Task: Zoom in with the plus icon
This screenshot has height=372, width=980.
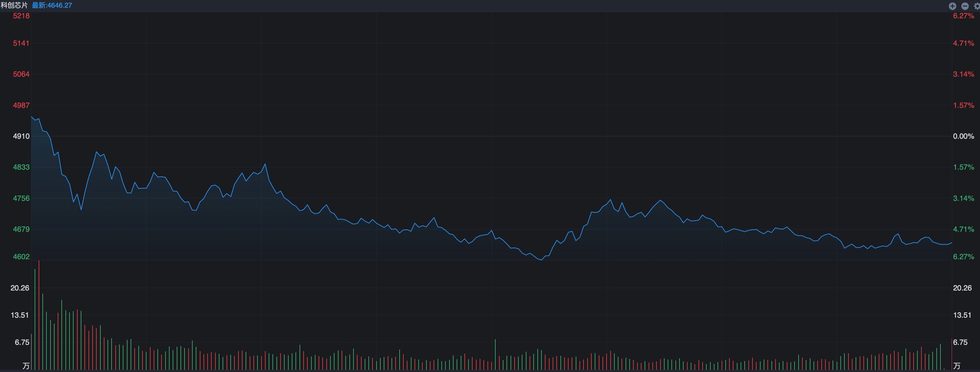Action: (x=953, y=6)
